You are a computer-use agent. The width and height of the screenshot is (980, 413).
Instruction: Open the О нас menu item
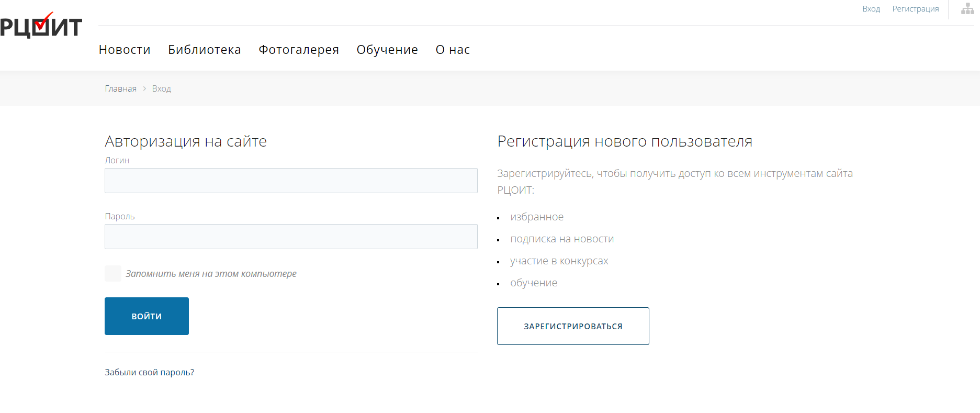click(453, 50)
